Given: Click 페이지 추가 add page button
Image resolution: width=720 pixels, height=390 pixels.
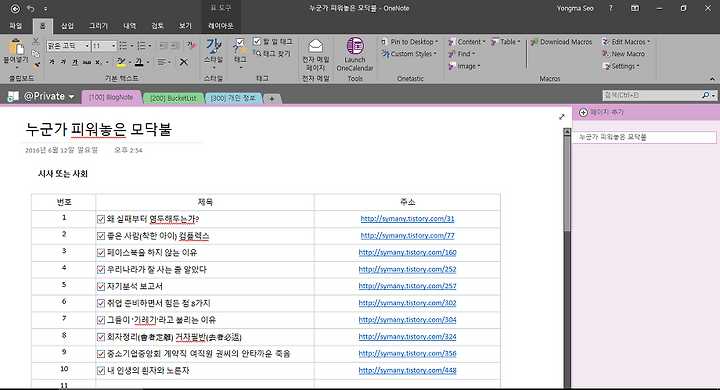Looking at the screenshot, I should (602, 112).
